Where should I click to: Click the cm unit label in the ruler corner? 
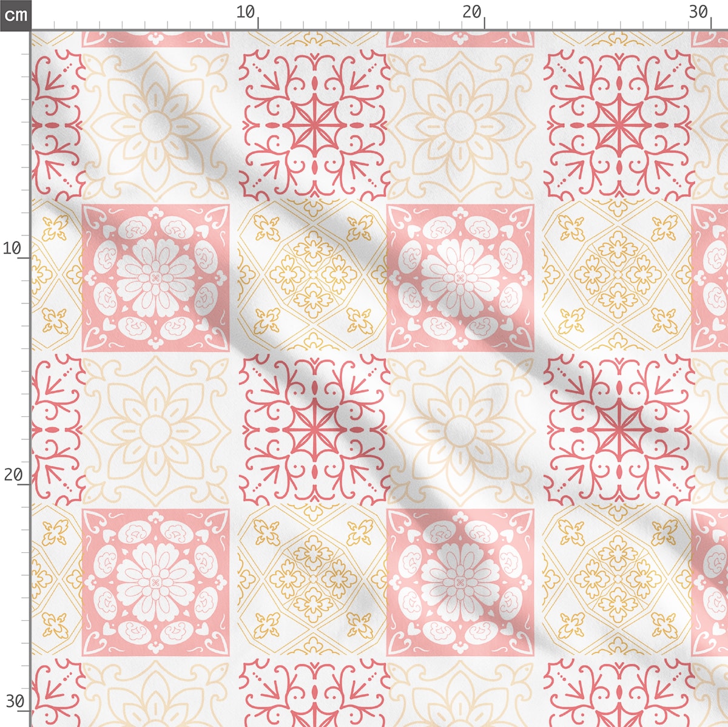click(x=15, y=14)
